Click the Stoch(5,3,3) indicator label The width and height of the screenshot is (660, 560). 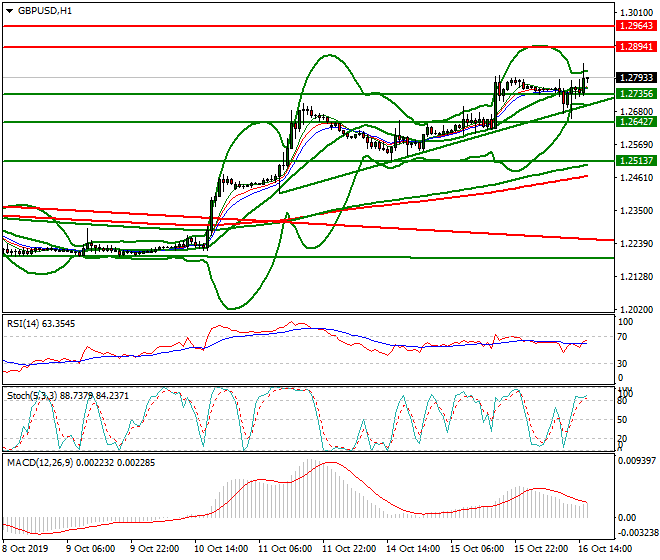click(x=68, y=396)
